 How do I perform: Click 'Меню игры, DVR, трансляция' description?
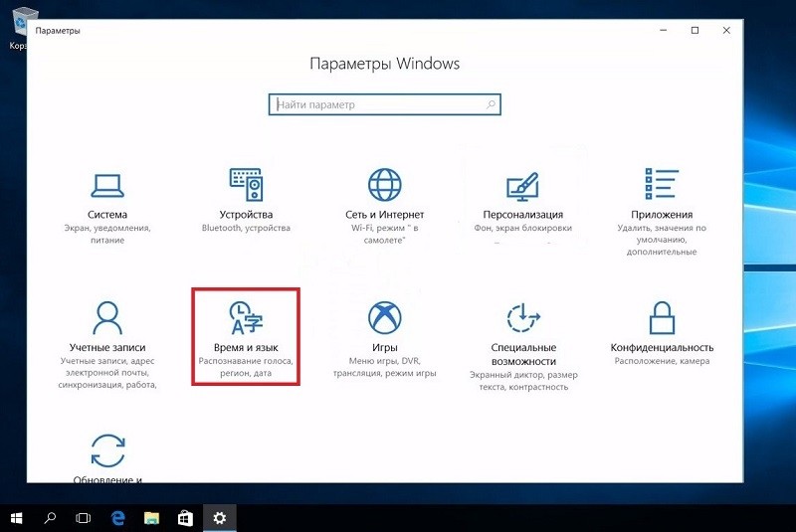[384, 367]
